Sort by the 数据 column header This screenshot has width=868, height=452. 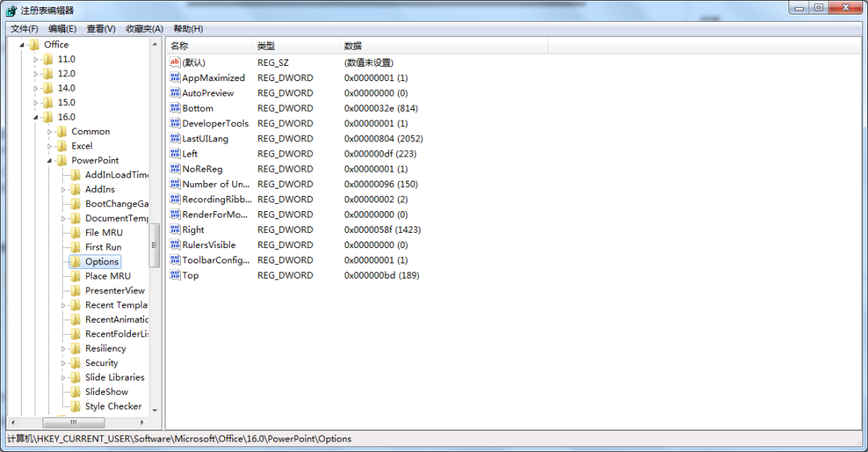[x=444, y=46]
